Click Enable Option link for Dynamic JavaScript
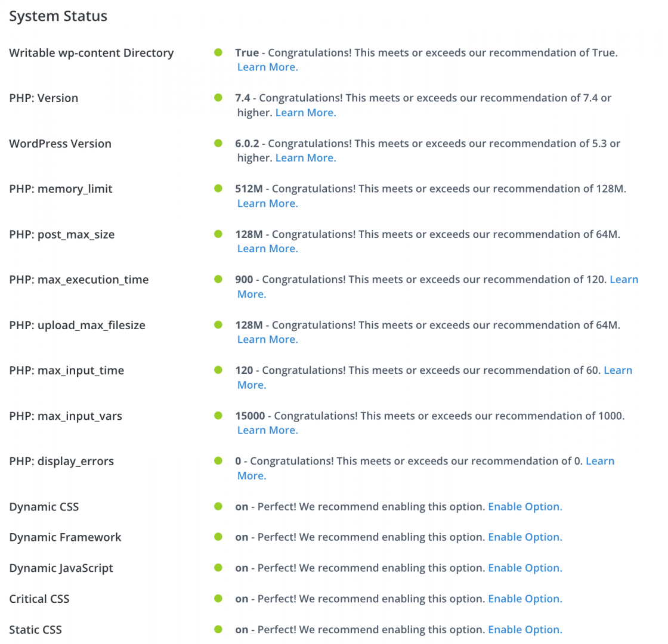 pyautogui.click(x=525, y=568)
